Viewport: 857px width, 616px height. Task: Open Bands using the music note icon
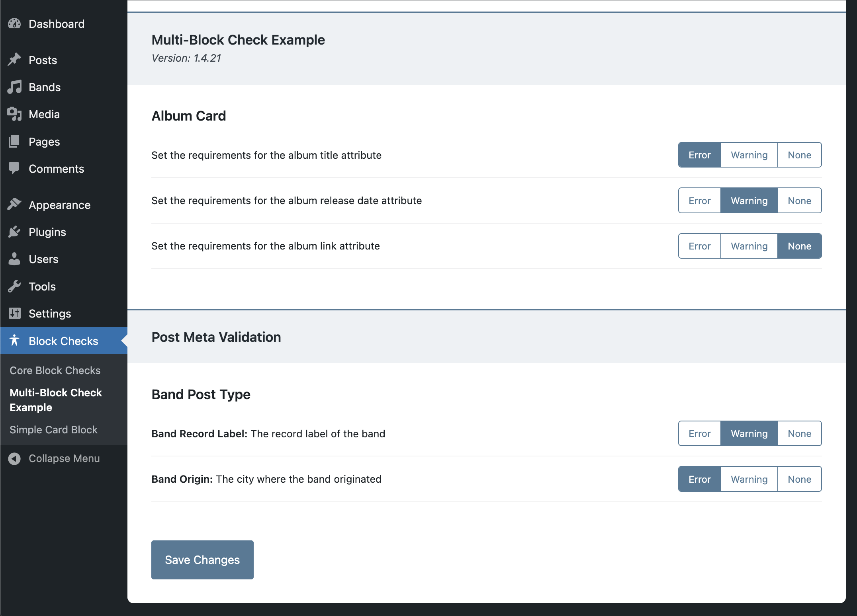pos(15,87)
